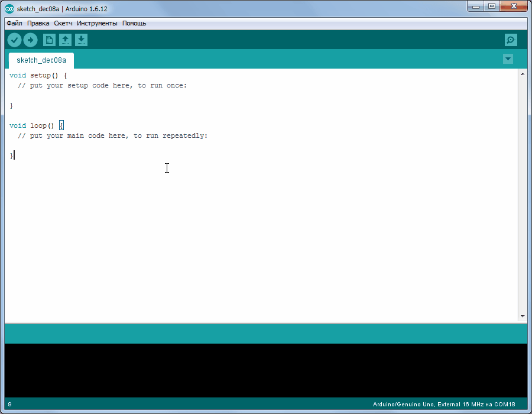
Task: Click the editor scrollbar down arrow
Action: click(523, 316)
